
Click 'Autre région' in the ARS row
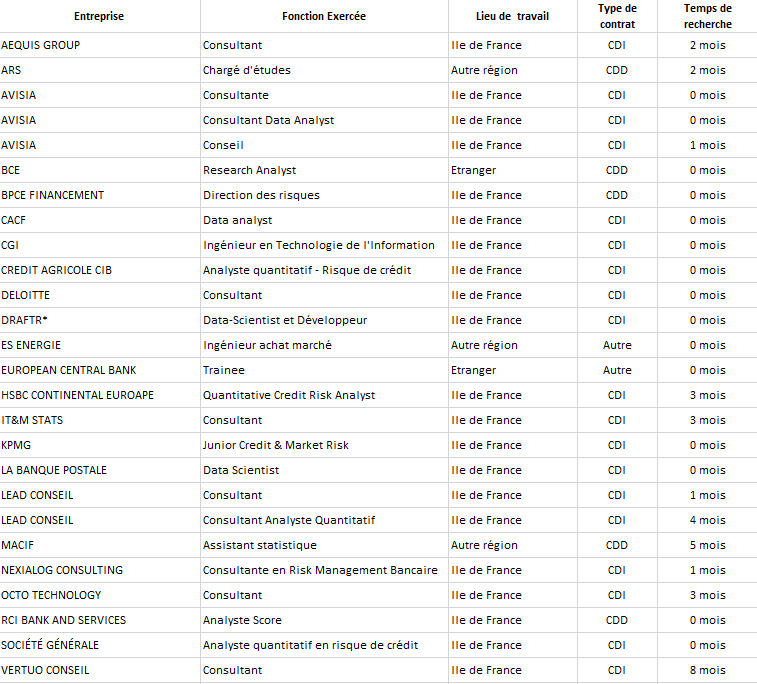tap(512, 70)
